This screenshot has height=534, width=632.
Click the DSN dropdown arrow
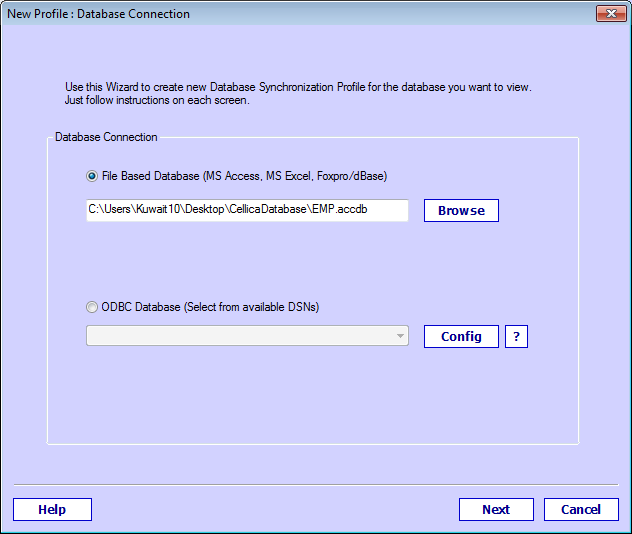(x=401, y=337)
